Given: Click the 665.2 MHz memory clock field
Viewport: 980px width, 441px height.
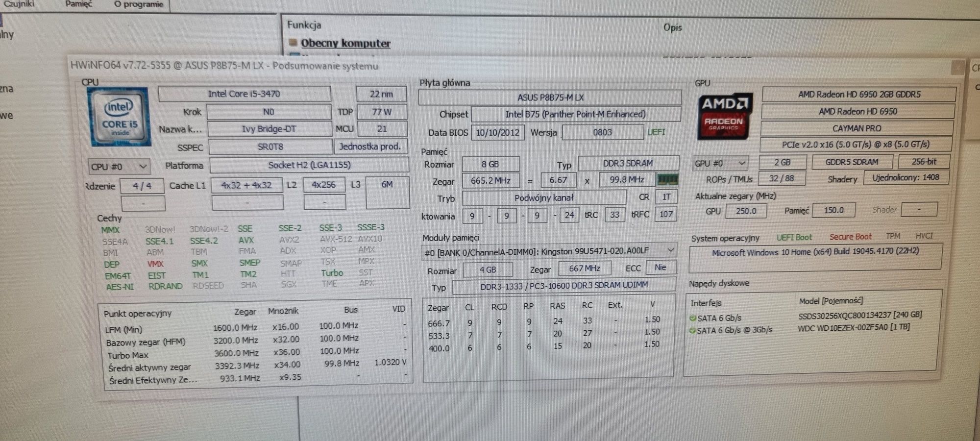Looking at the screenshot, I should click(491, 180).
